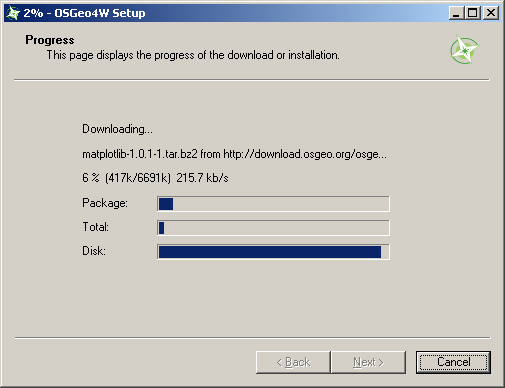Click the 'Progress' heading
The image size is (505, 388).
click(50, 40)
